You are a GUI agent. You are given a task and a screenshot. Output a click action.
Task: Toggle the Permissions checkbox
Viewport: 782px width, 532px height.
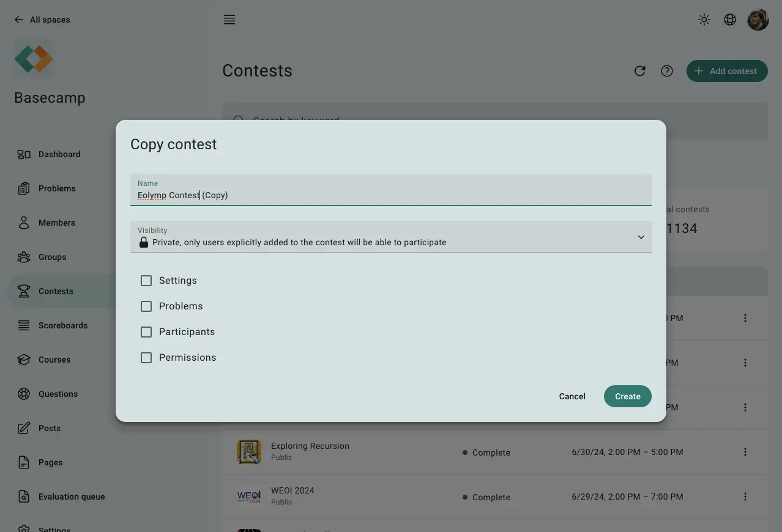tap(146, 358)
